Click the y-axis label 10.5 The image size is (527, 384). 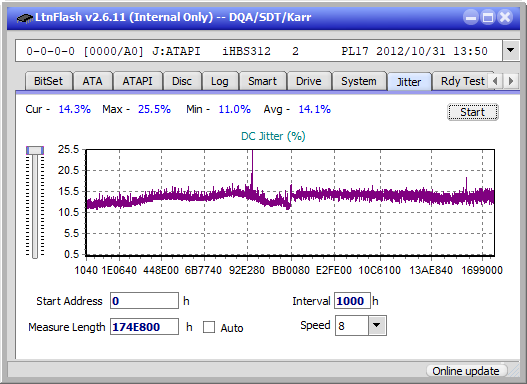click(x=68, y=212)
